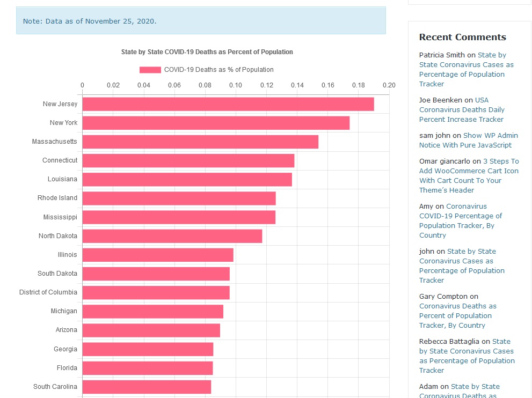Open 'USA Coronavirus Deaths Daily Percent Increase Tracker' link
Image resolution: width=532 pixels, height=398 pixels.
coord(462,109)
